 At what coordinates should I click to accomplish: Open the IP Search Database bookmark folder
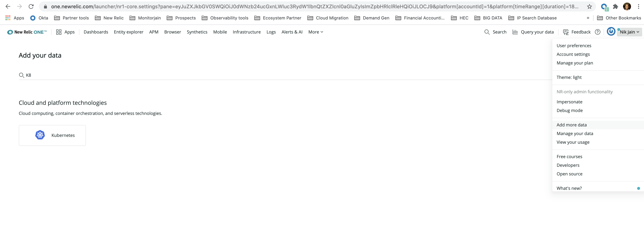533,18
